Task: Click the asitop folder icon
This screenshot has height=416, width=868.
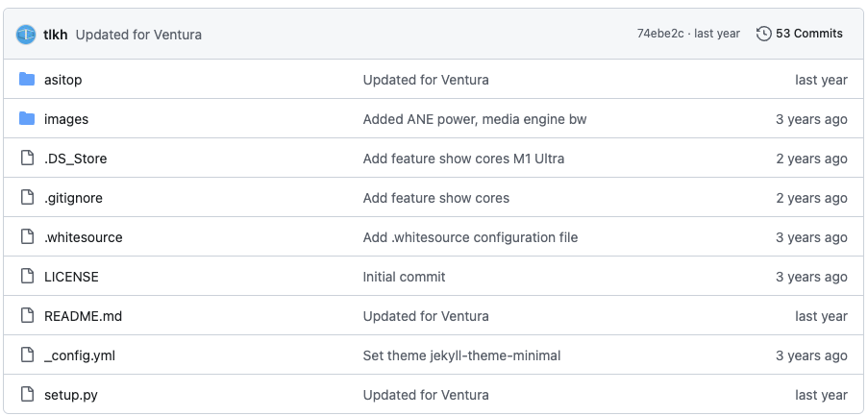Action: click(27, 80)
